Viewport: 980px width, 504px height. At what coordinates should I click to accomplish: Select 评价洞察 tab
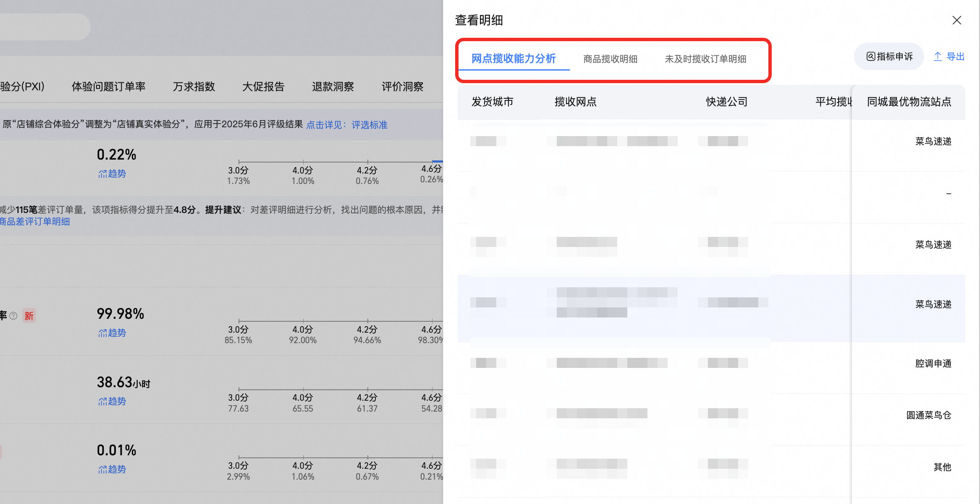coord(402,87)
